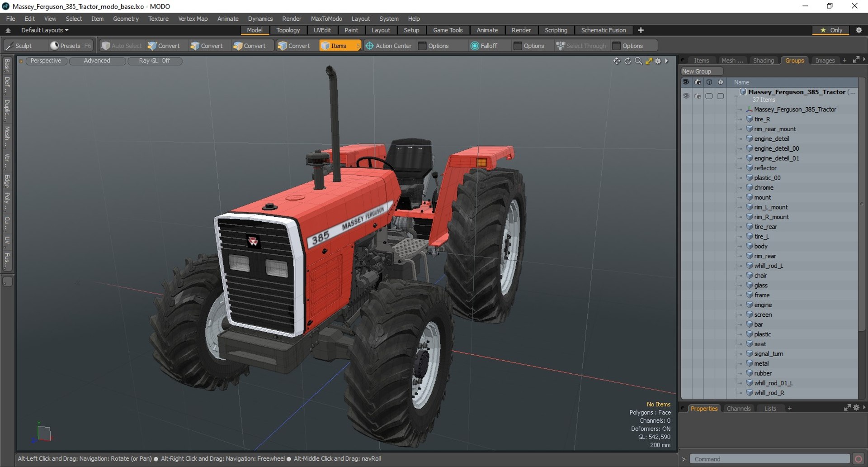Image resolution: width=868 pixels, height=467 pixels.
Task: Open Action Center options
Action: point(389,46)
